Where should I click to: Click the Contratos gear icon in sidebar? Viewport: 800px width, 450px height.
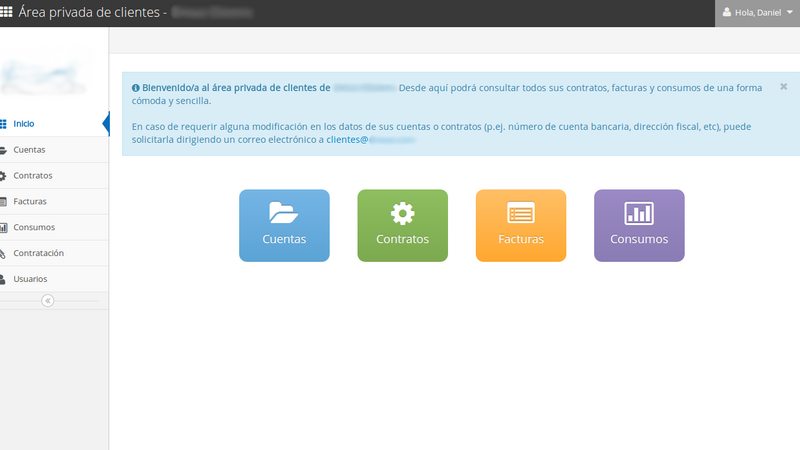[x=3, y=176]
